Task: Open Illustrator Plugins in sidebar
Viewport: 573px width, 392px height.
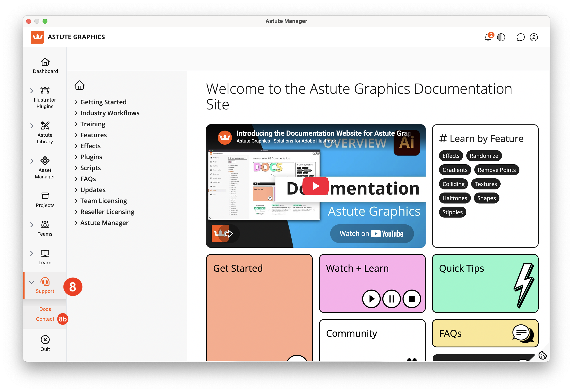Action: pos(45,98)
